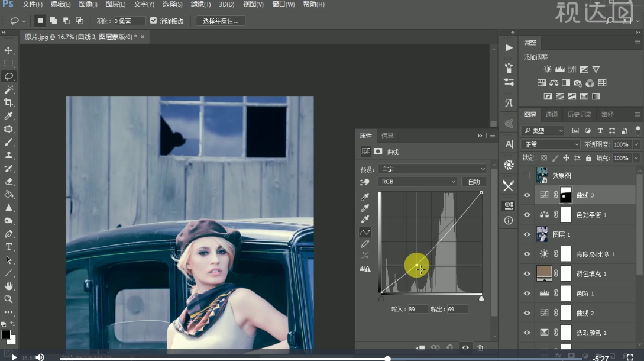Select the Crop tool

[8, 103]
